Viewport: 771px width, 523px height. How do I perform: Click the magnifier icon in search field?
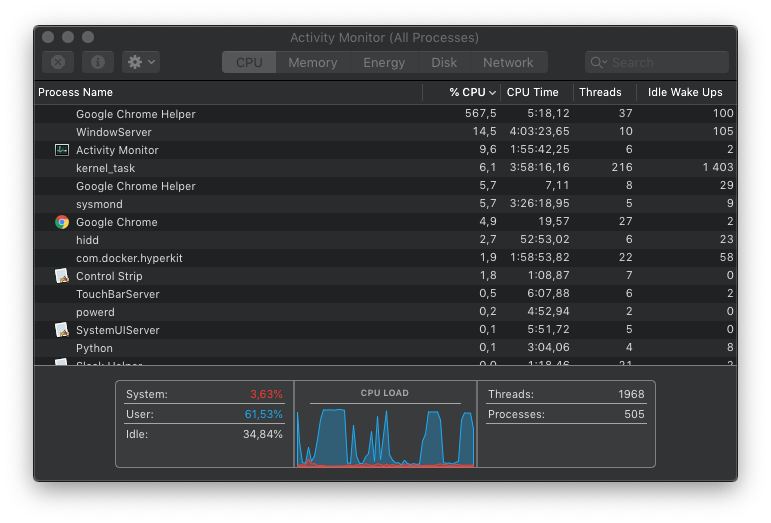pos(598,62)
